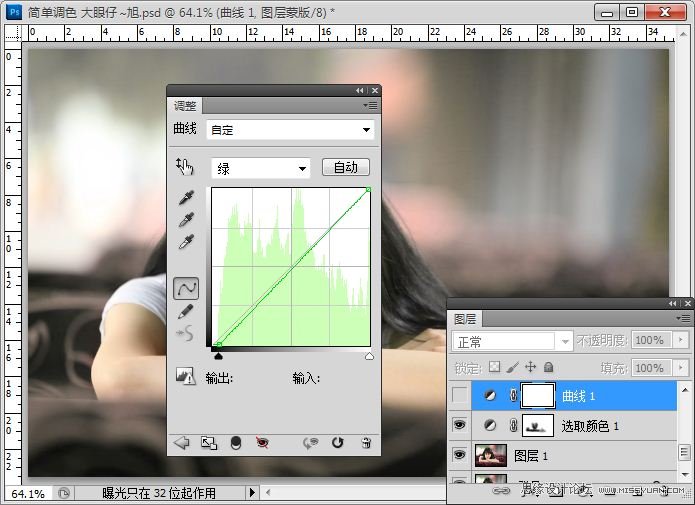
Task: Select the pencil draw-curve tool
Action: (x=186, y=311)
